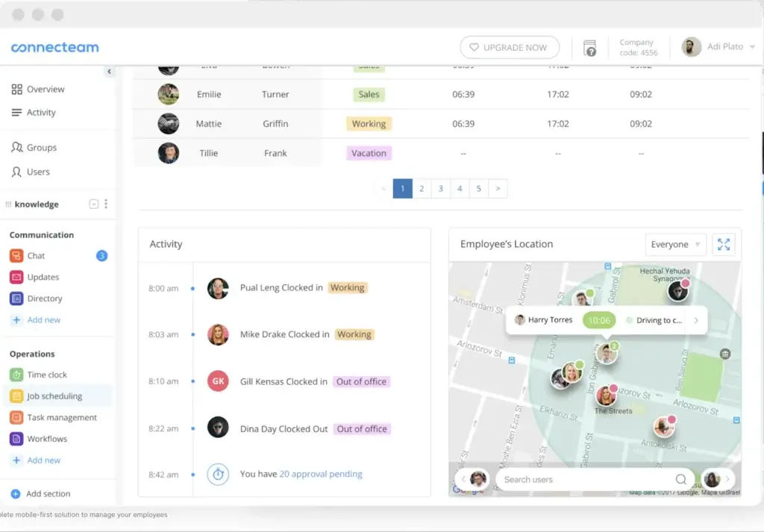The image size is (764, 532).
Task: Click Adi Plato profile avatar
Action: click(691, 47)
